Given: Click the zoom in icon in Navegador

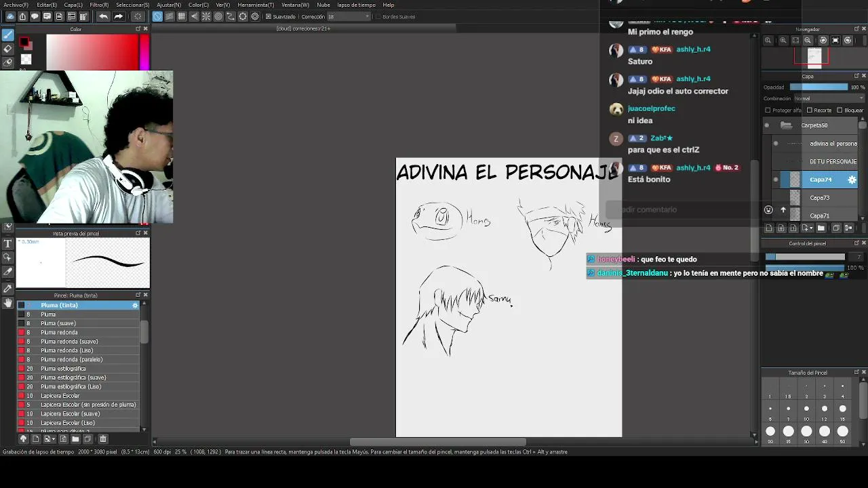Looking at the screenshot, I should (783, 41).
